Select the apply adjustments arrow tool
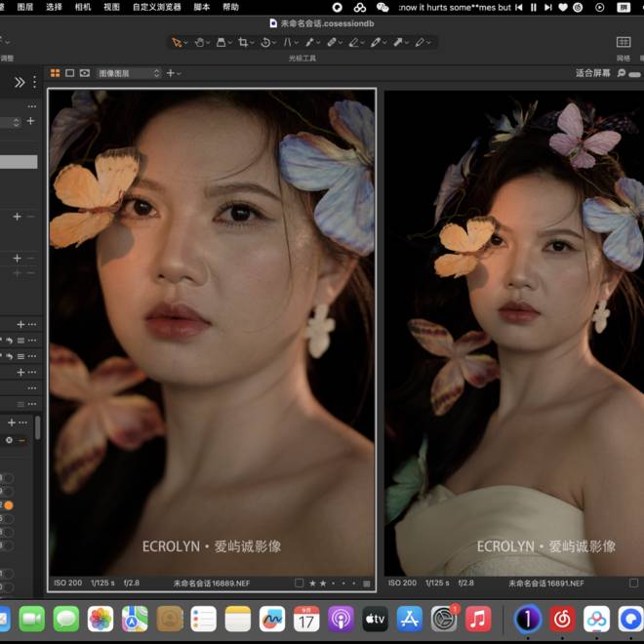 point(398,42)
